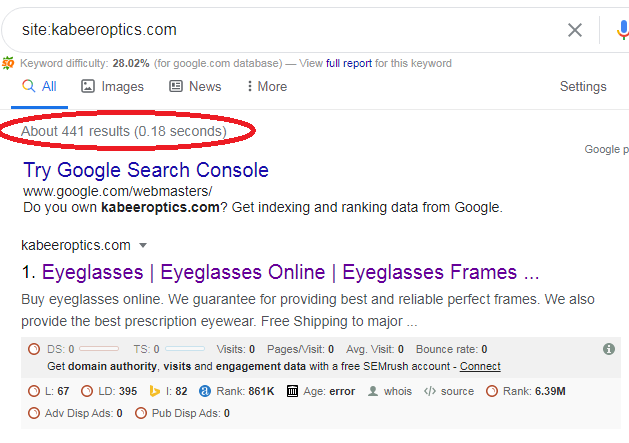Image resolution: width=629 pixels, height=443 pixels.
Task: Click the SEOquake logo beside Keyword difficulty
Action: point(8,63)
